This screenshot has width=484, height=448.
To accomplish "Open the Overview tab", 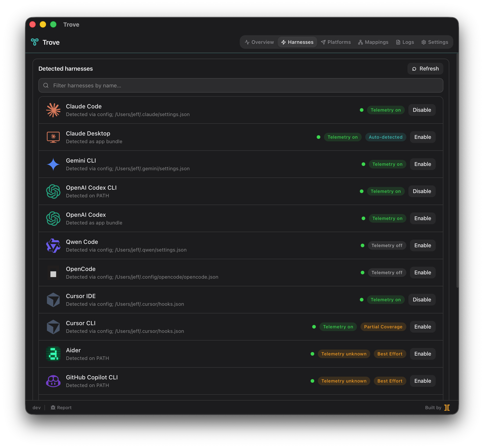I will coord(259,42).
